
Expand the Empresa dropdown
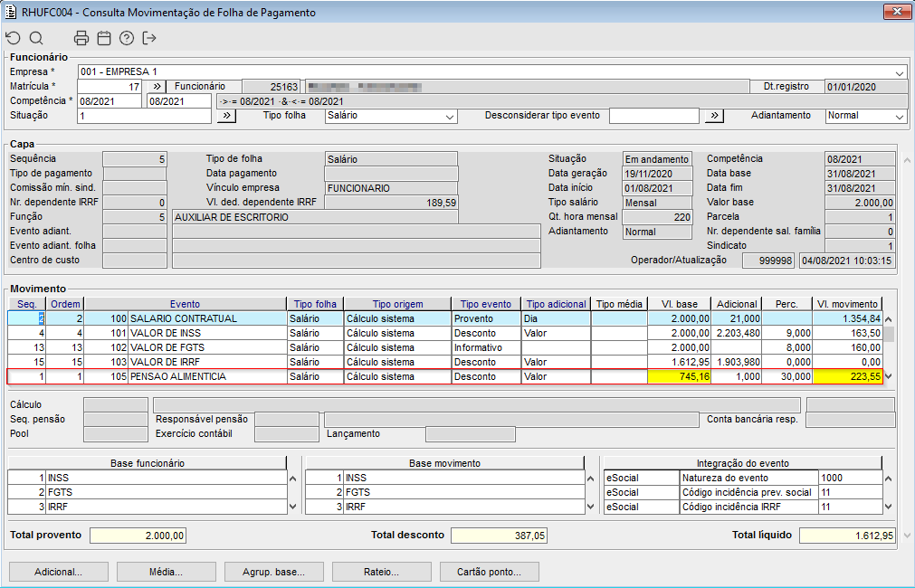(x=900, y=72)
